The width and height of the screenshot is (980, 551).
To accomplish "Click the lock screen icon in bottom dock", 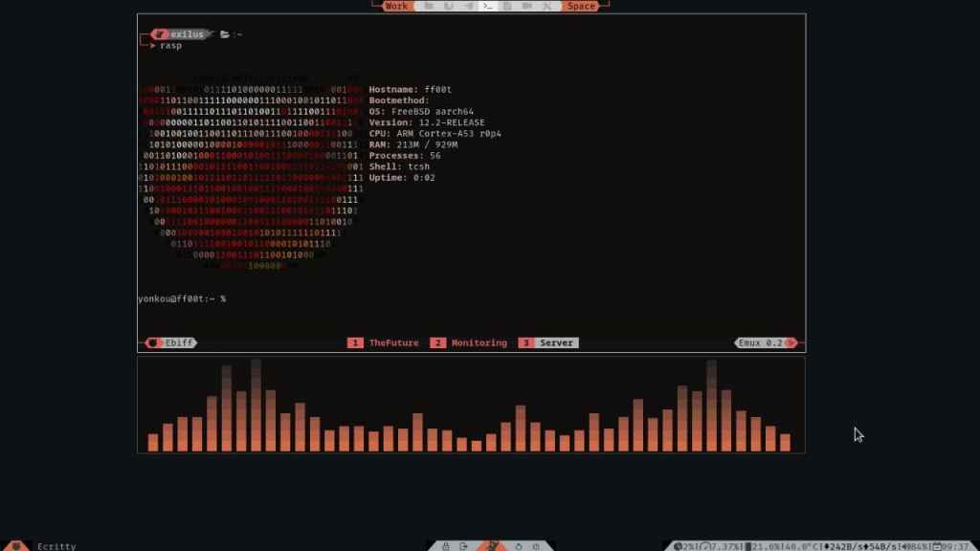I will pos(446,545).
